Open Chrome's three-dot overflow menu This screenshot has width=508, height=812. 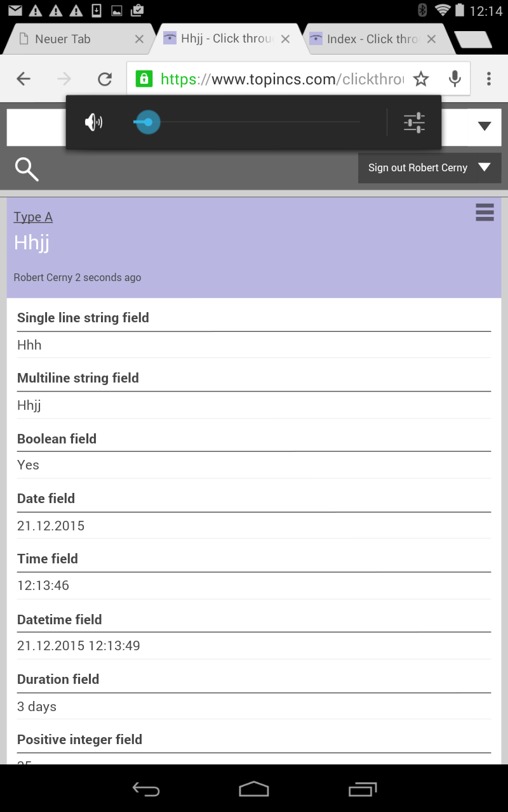(488, 79)
